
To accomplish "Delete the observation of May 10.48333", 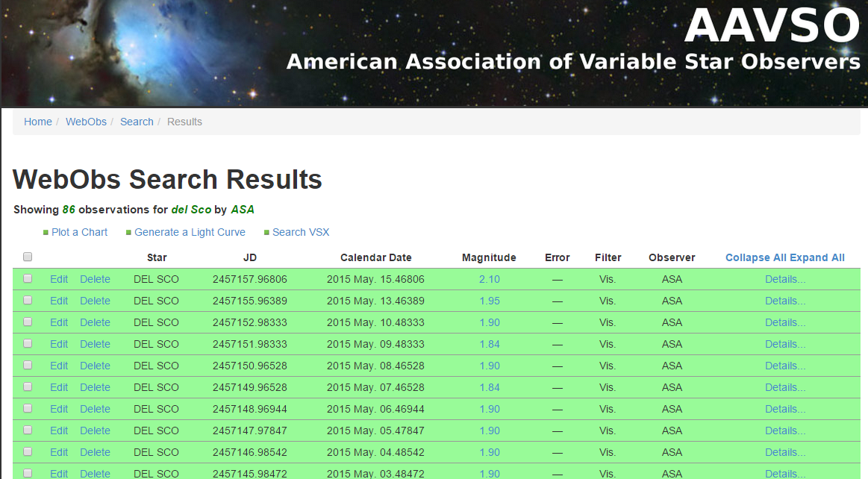I will (x=95, y=322).
